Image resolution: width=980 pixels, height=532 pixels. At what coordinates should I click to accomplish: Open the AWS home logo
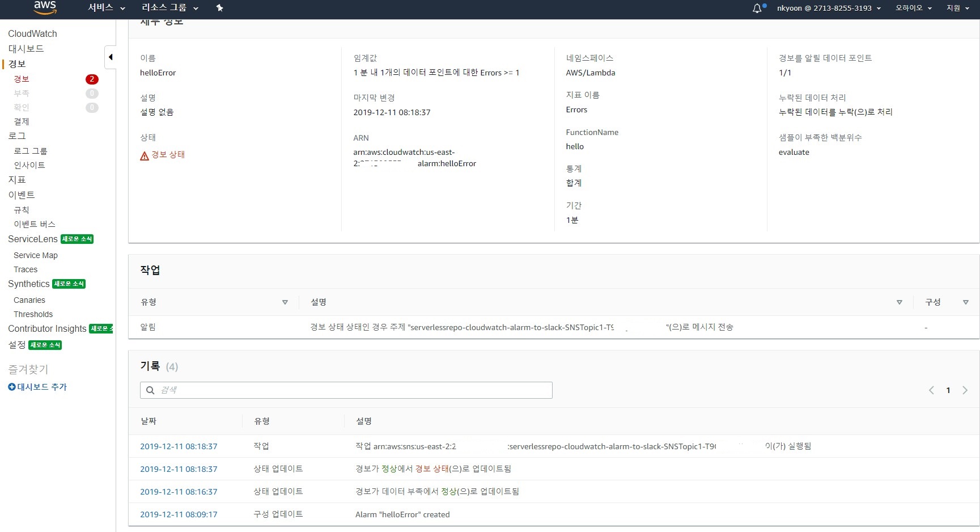(x=45, y=7)
